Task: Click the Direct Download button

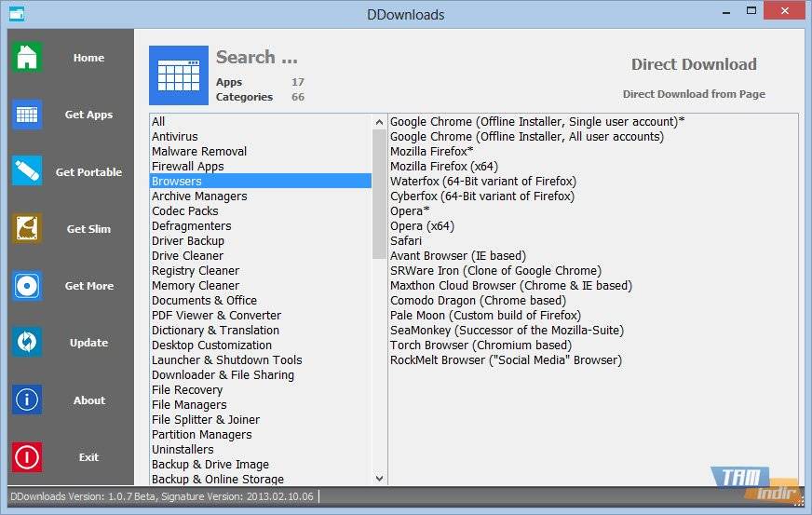Action: click(694, 65)
